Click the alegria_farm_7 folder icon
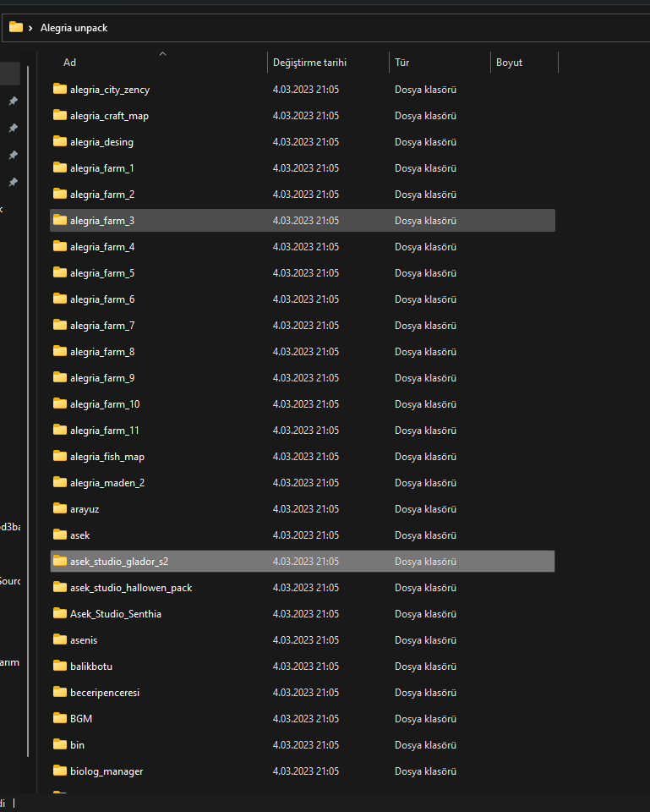Viewport: 650px width, 812px height. click(60, 325)
